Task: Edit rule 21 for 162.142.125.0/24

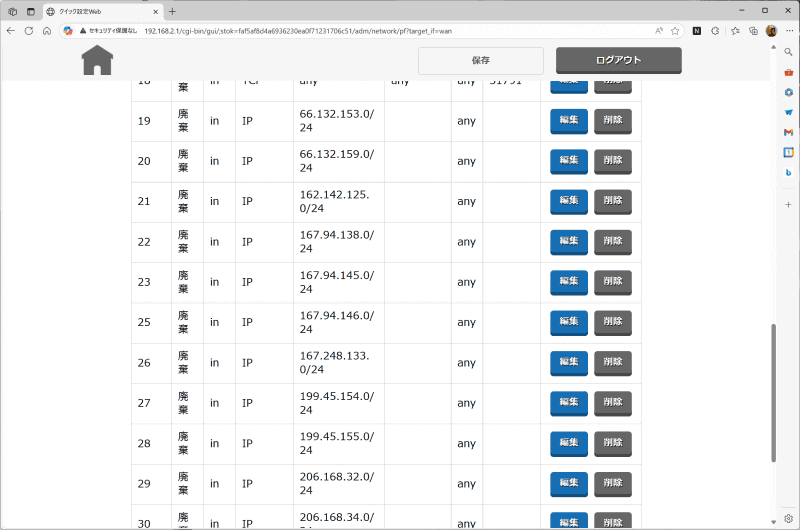Action: [568, 201]
